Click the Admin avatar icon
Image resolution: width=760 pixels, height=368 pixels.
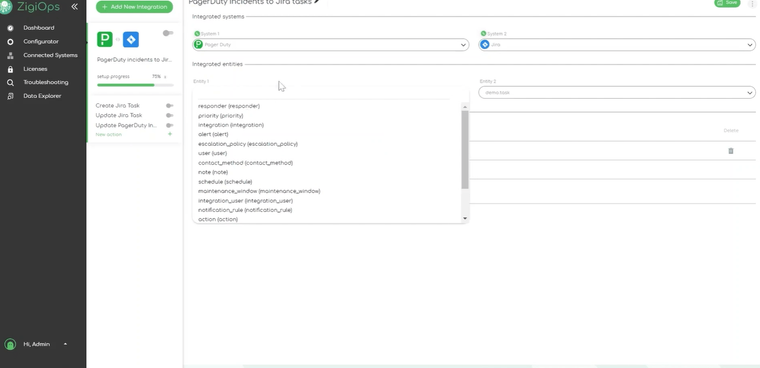tap(10, 344)
